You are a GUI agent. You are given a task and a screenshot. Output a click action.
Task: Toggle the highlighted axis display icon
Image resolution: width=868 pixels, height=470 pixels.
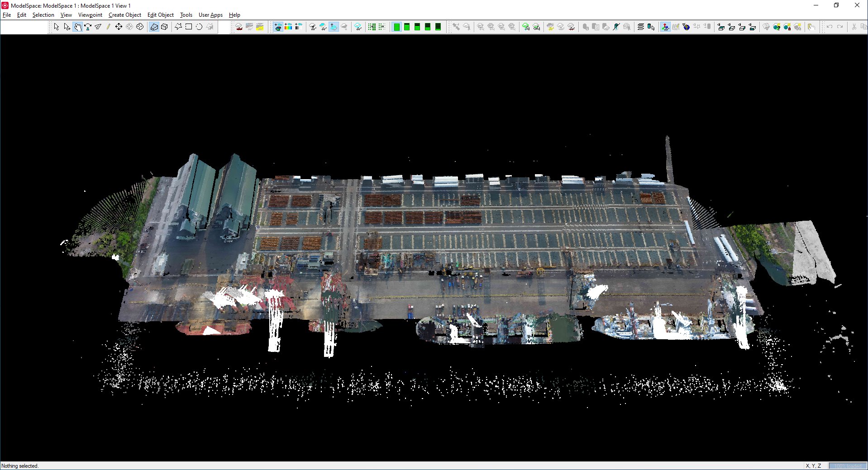(x=665, y=27)
